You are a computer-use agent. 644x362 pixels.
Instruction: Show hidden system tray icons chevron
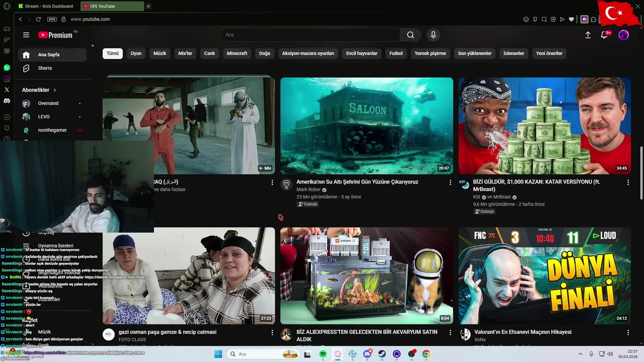[x=580, y=354]
